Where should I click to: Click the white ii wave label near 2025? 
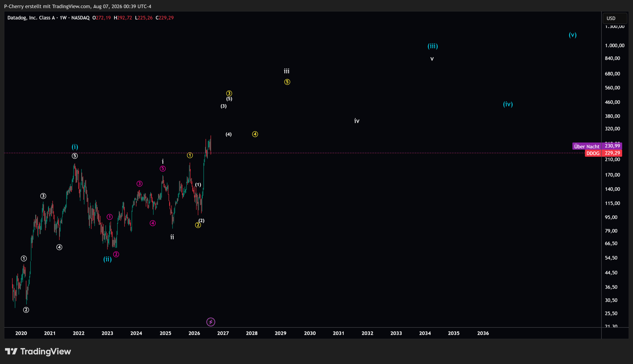click(x=172, y=237)
